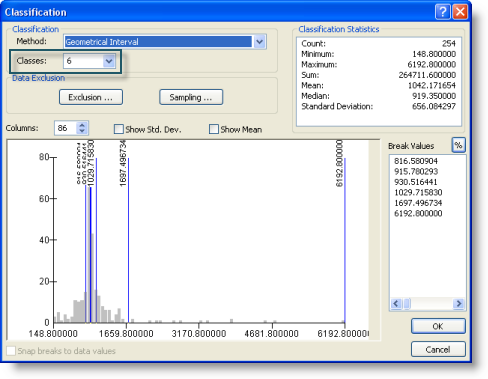Click the 6192.800000 break line in histogram

[345, 240]
